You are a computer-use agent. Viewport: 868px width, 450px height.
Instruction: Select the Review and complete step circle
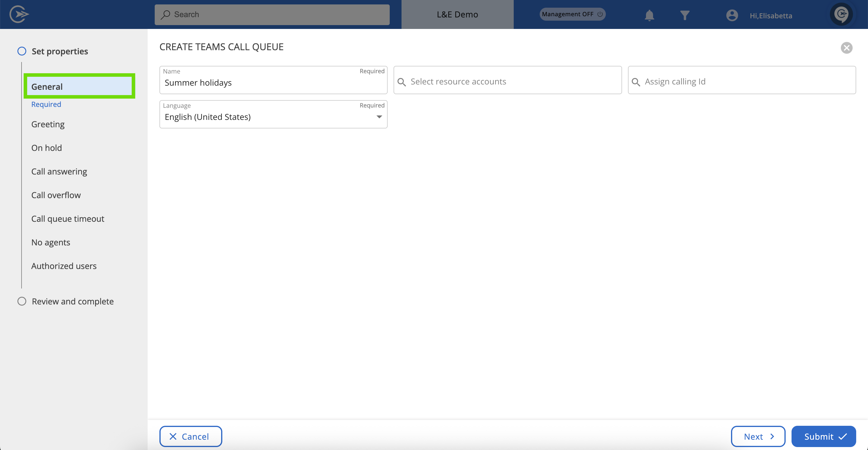(x=22, y=301)
